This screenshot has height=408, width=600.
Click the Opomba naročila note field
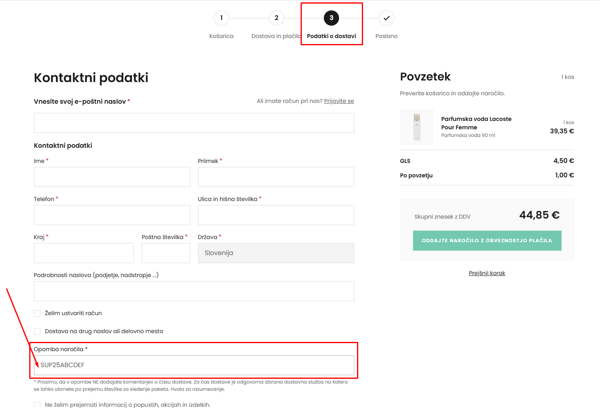coord(194,365)
